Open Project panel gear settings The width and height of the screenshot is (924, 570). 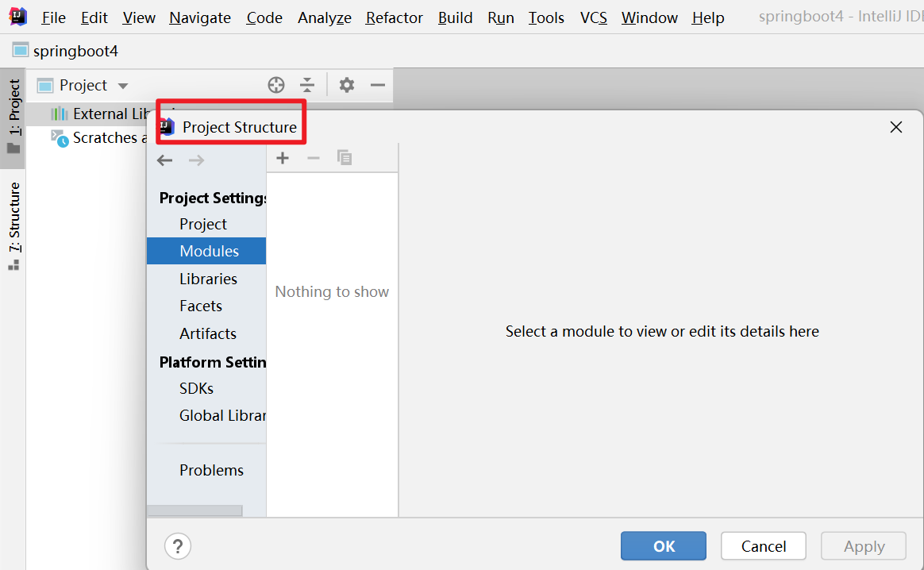(x=346, y=86)
